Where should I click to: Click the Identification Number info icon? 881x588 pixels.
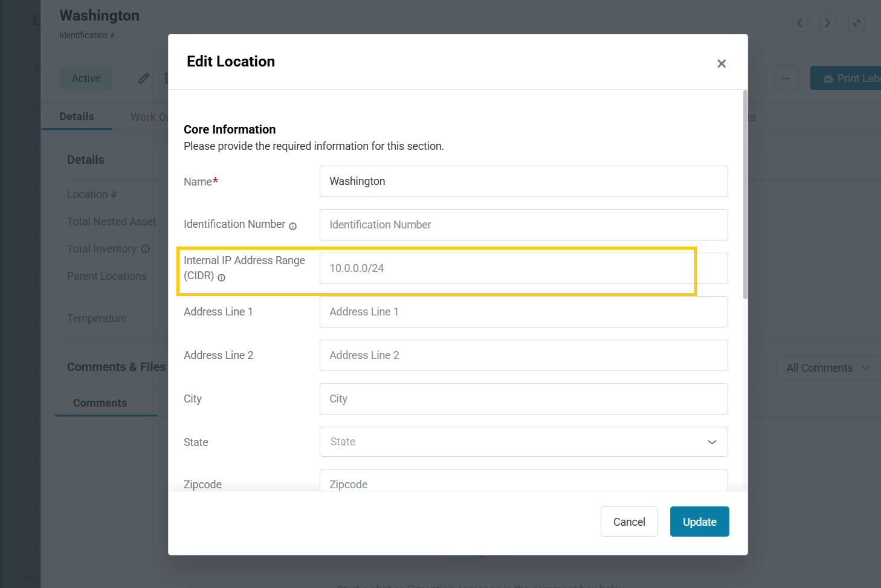click(x=293, y=226)
